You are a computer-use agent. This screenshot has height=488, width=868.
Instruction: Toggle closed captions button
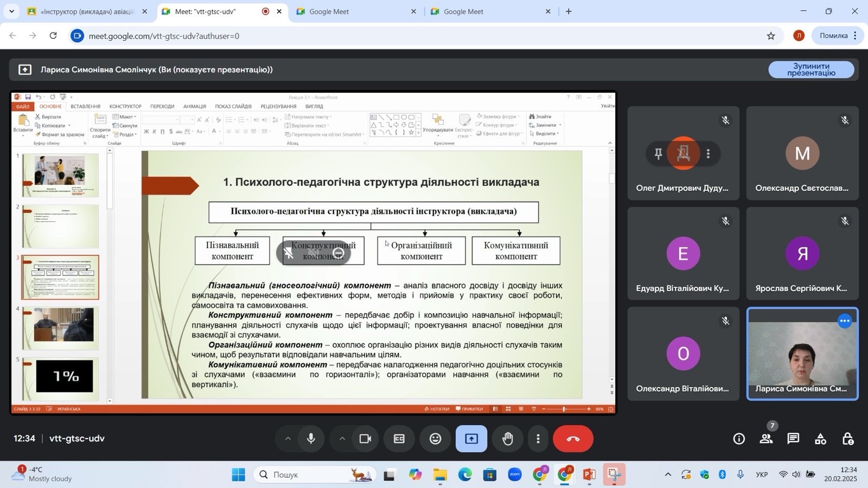click(x=399, y=439)
